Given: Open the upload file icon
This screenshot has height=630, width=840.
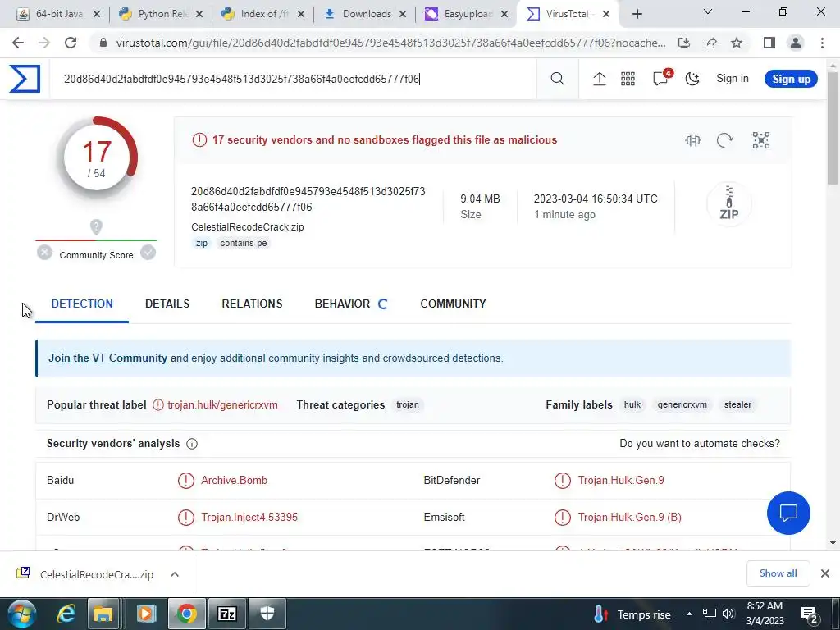Looking at the screenshot, I should [x=599, y=80].
